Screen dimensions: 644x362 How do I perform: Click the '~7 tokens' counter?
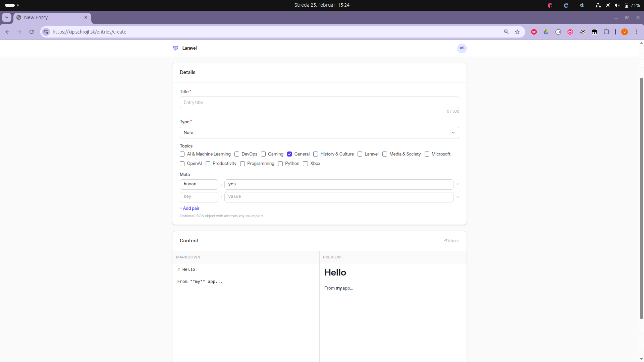coord(451,241)
